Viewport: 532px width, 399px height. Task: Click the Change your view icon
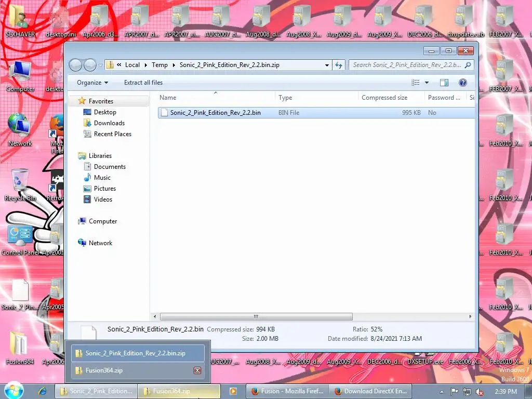[x=416, y=83]
